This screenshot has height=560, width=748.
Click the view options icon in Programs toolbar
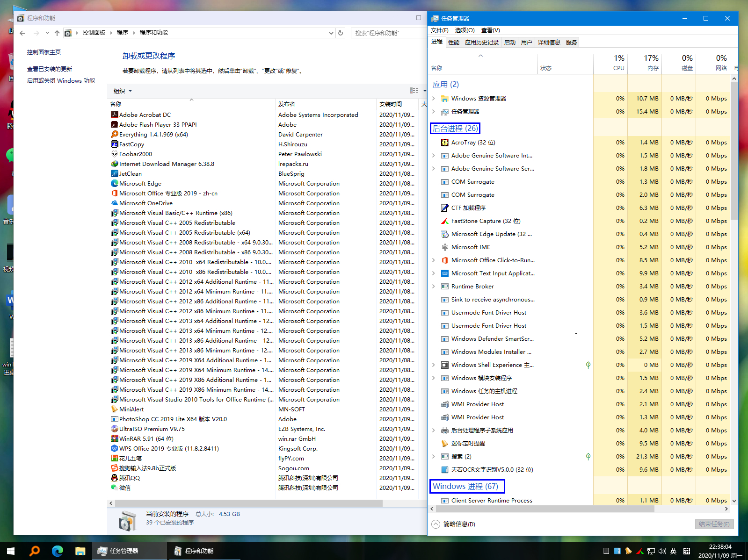coord(414,91)
